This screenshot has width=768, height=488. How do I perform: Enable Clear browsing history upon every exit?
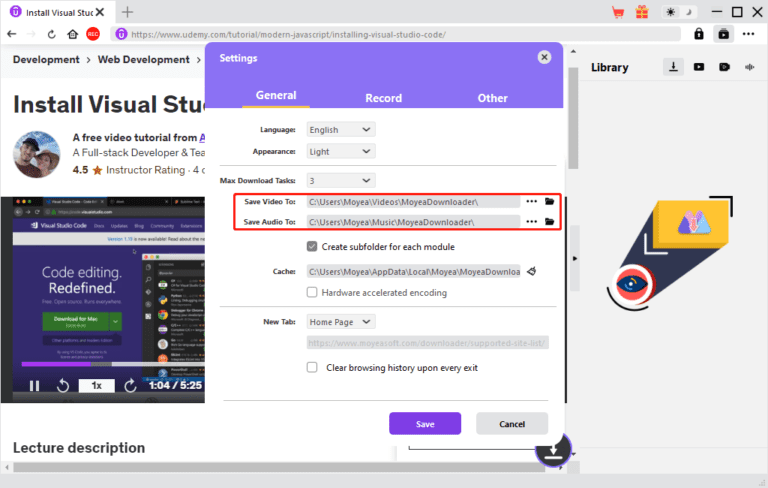(313, 367)
